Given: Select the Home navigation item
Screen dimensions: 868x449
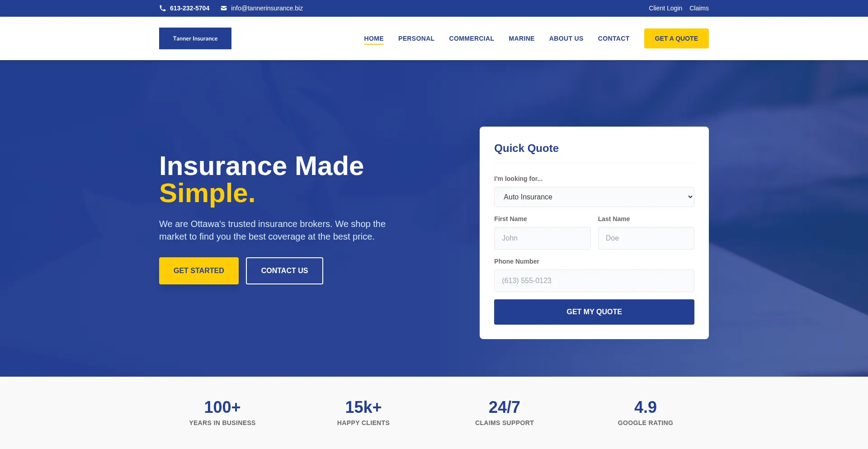Looking at the screenshot, I should (374, 38).
